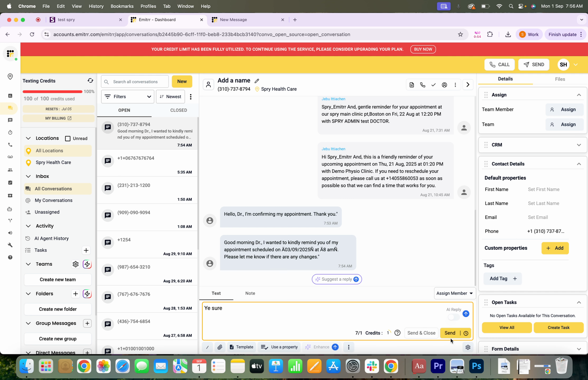Click the call phone icon in conversation header
Image resolution: width=588 pixels, height=380 pixels.
click(423, 85)
